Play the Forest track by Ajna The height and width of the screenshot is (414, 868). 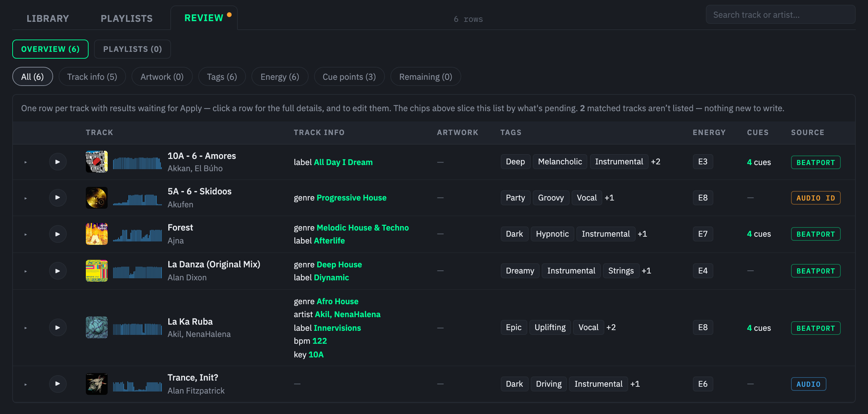(x=57, y=234)
